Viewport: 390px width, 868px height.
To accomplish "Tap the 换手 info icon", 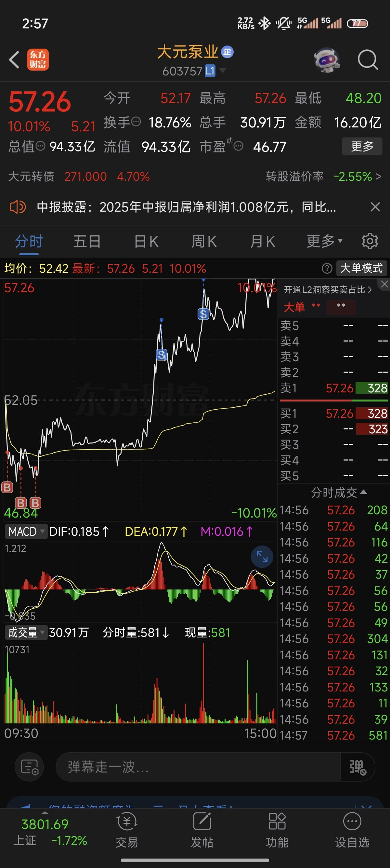I will click(136, 122).
